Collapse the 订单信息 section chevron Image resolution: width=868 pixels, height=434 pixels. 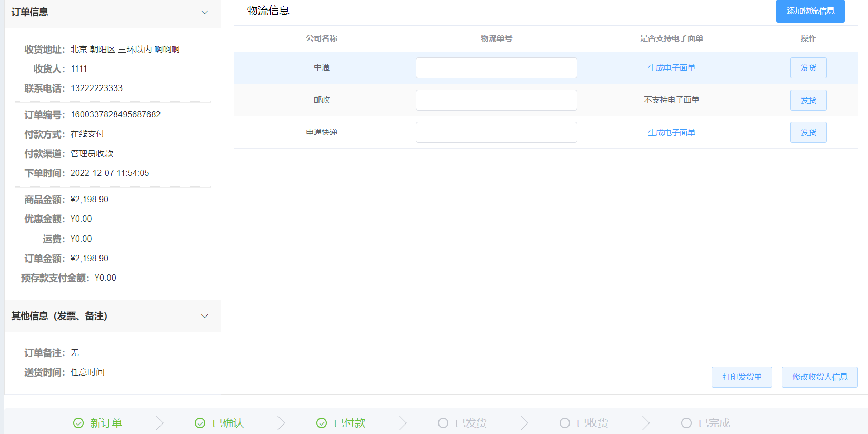click(x=205, y=12)
